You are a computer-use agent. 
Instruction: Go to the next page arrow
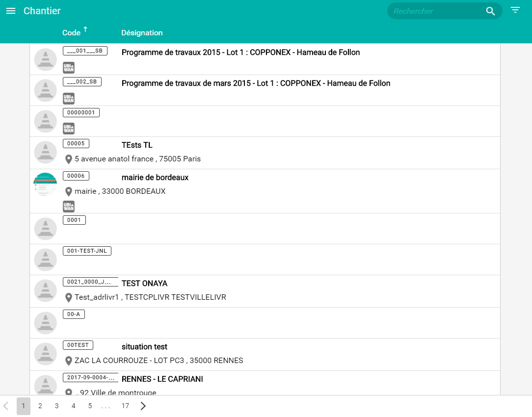tap(143, 406)
